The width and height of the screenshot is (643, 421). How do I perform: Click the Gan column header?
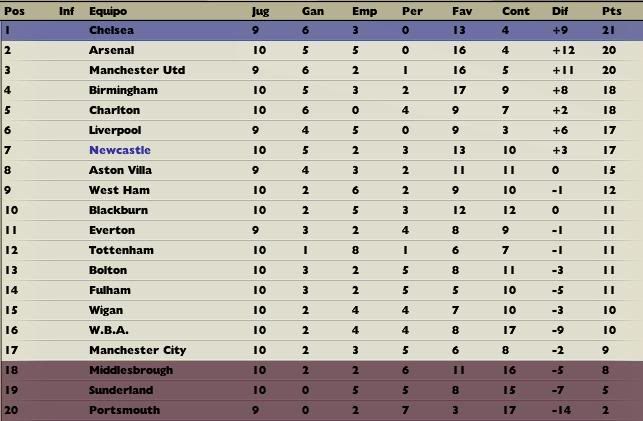click(312, 11)
